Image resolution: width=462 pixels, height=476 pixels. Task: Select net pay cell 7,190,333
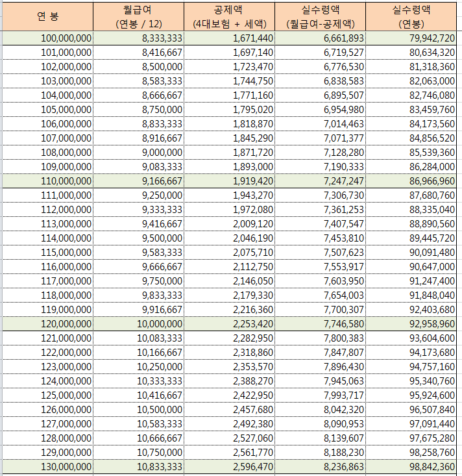pyautogui.click(x=321, y=167)
